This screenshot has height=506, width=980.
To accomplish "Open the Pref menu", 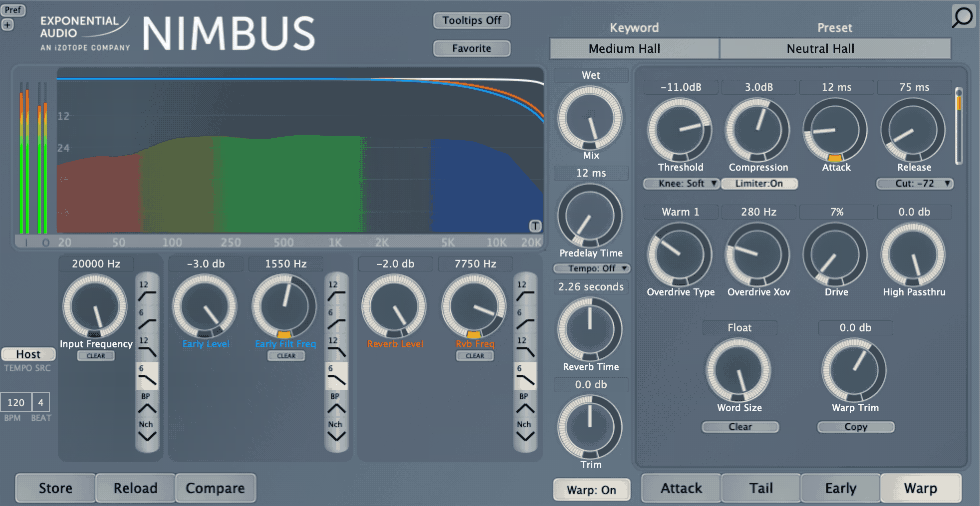I will tap(13, 10).
